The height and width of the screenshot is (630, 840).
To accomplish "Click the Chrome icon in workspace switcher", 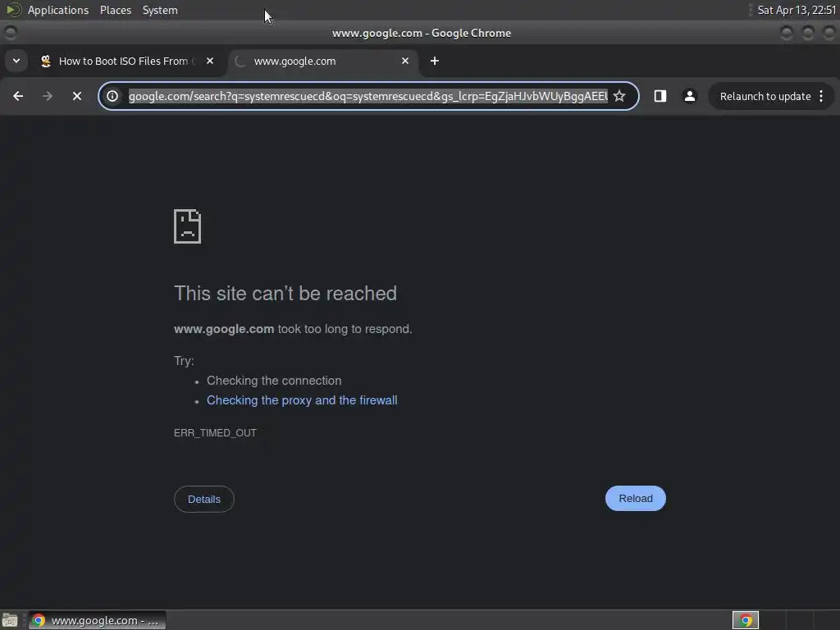I will (745, 620).
